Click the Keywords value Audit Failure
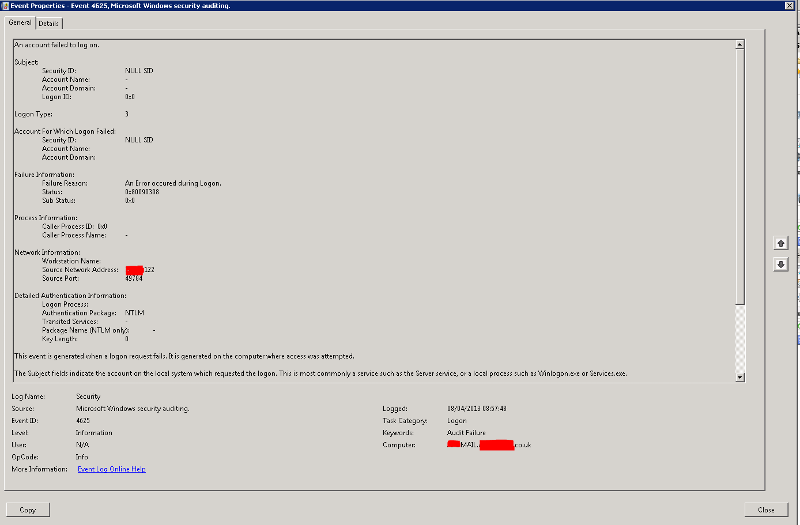Image resolution: width=800 pixels, height=525 pixels. (466, 433)
